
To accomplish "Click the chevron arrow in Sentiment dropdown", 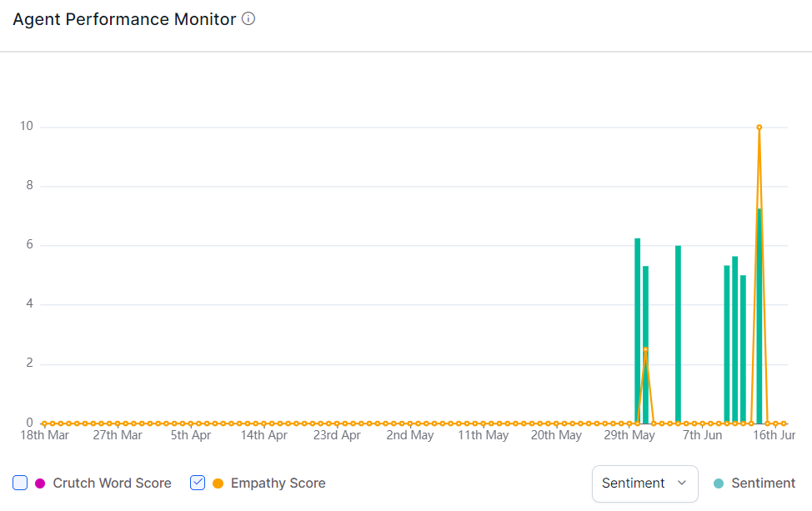I will (x=681, y=483).
